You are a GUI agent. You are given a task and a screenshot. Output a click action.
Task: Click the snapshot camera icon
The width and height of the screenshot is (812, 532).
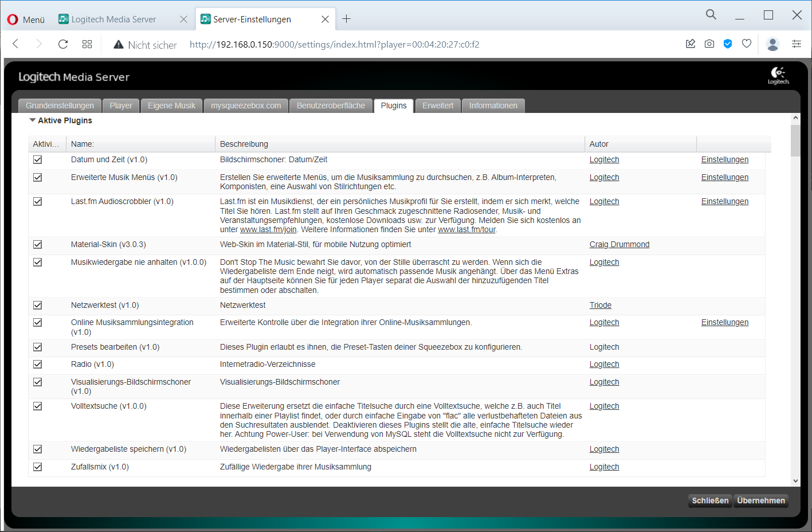click(x=709, y=44)
